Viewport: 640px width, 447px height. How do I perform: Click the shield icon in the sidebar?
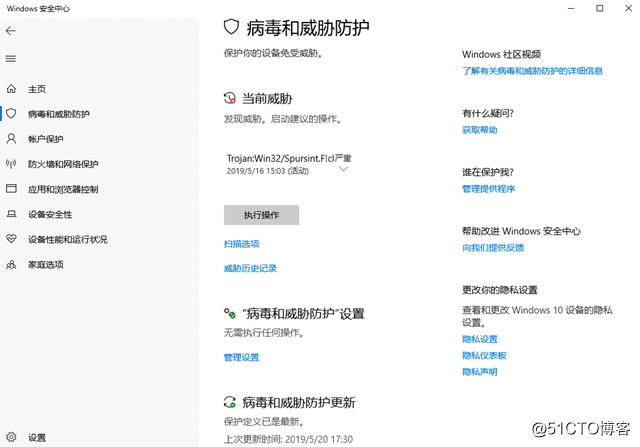[11, 113]
